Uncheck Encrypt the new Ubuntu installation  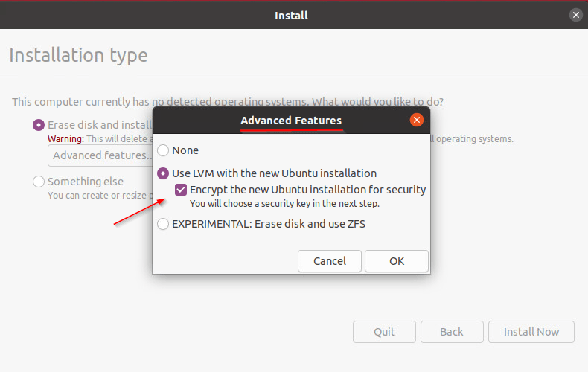coord(181,190)
